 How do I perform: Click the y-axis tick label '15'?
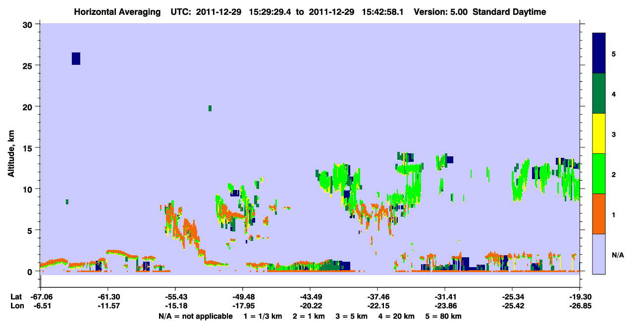tap(29, 148)
